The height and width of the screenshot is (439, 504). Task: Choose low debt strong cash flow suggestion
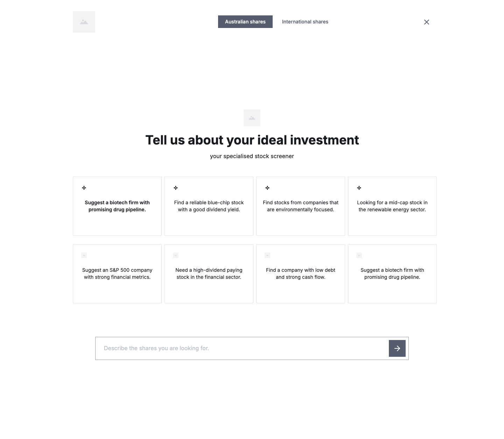(301, 274)
